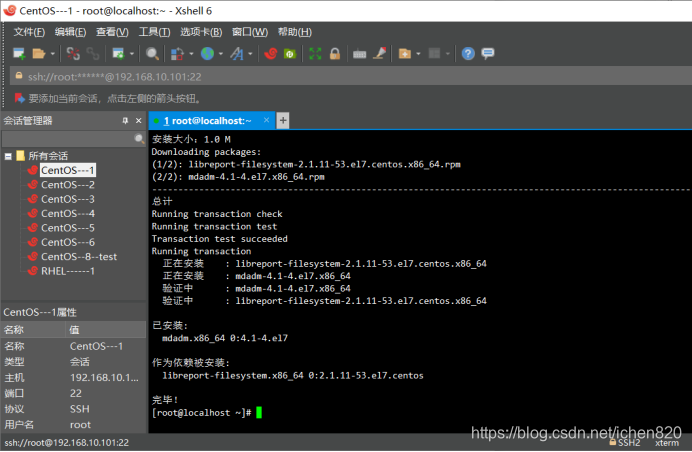
Task: Add a new tab with plus button
Action: pos(283,121)
